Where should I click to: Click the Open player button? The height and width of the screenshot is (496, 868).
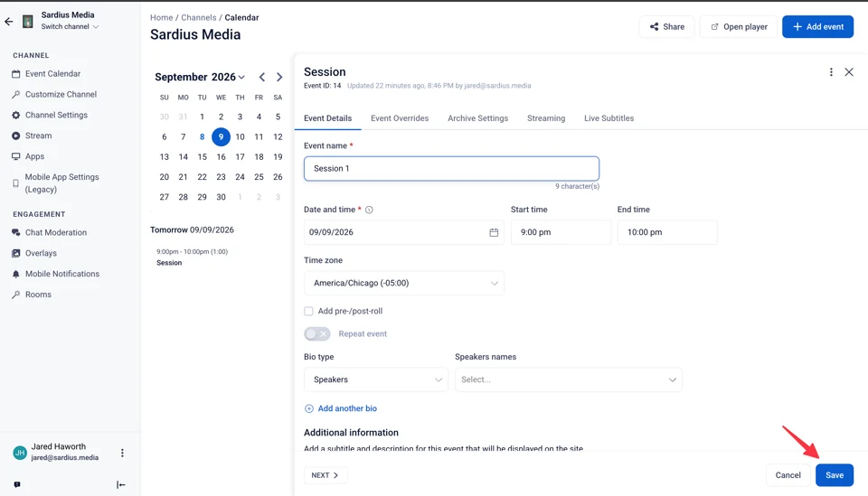[x=739, y=26]
